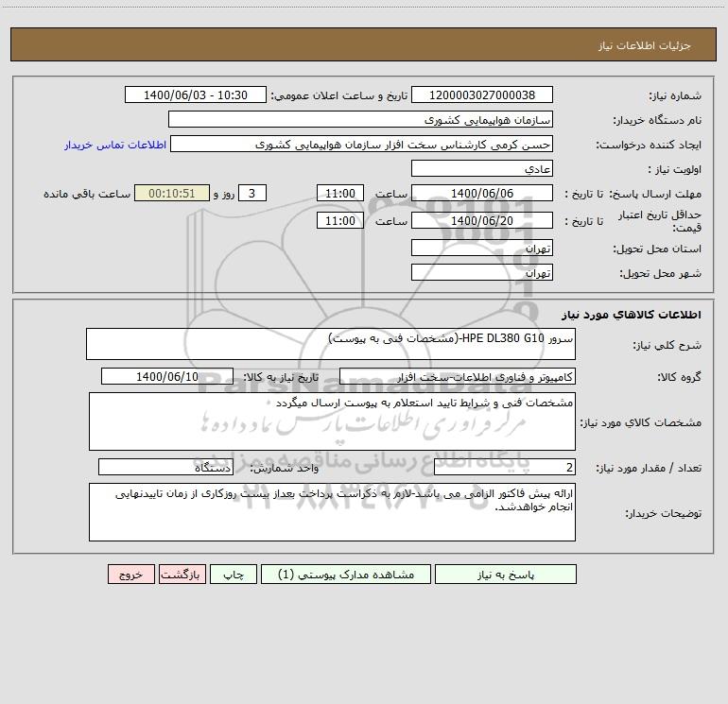Click the 'پاسخ به نیاز' button
The image size is (728, 704).
505,575
